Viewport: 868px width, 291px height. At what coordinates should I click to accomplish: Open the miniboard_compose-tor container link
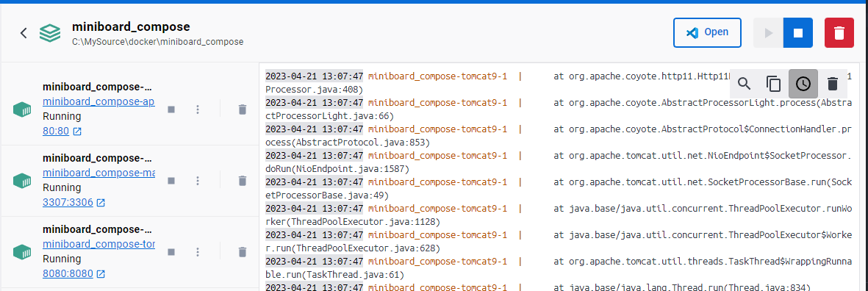click(x=98, y=244)
